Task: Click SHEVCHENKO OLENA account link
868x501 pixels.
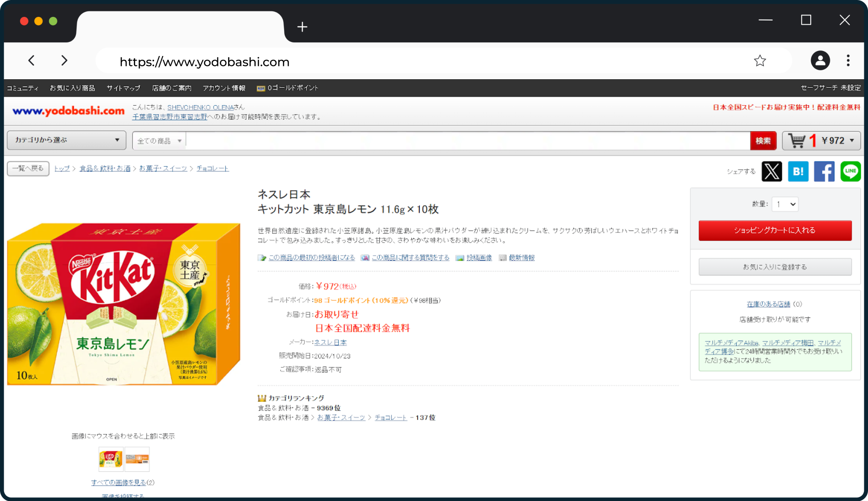Action: pos(200,107)
